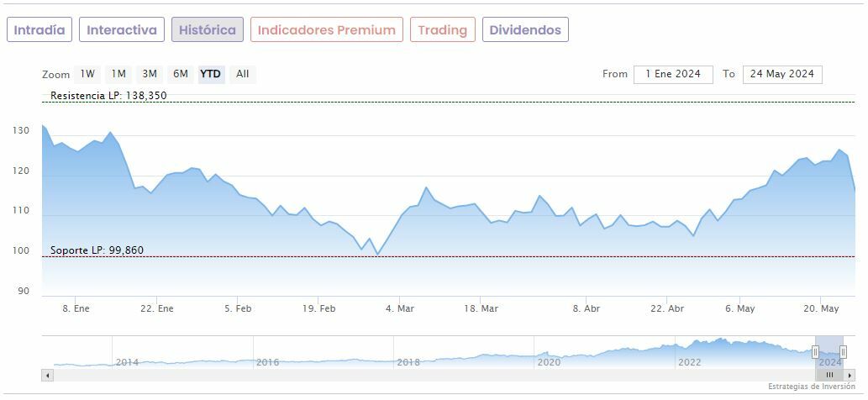Click the To date field
The width and height of the screenshot is (868, 400).
[782, 74]
